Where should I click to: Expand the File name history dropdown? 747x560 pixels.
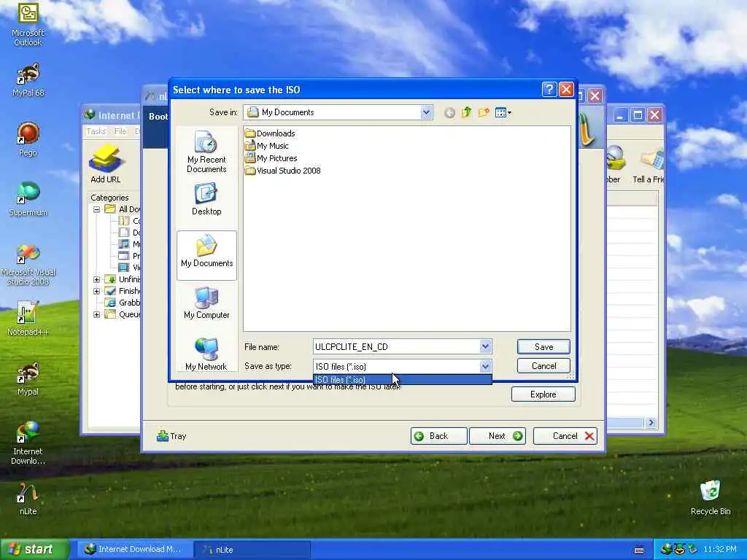(485, 346)
